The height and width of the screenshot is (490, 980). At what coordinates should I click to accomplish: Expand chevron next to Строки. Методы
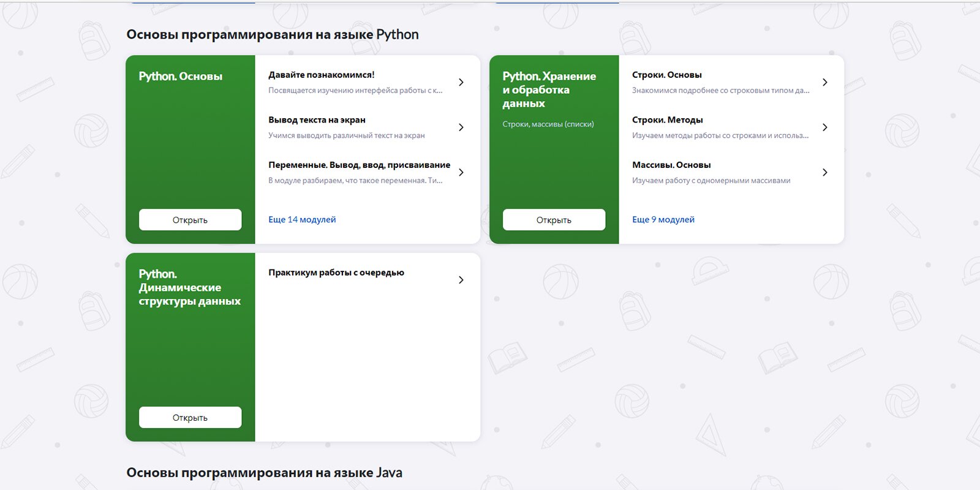pyautogui.click(x=825, y=127)
